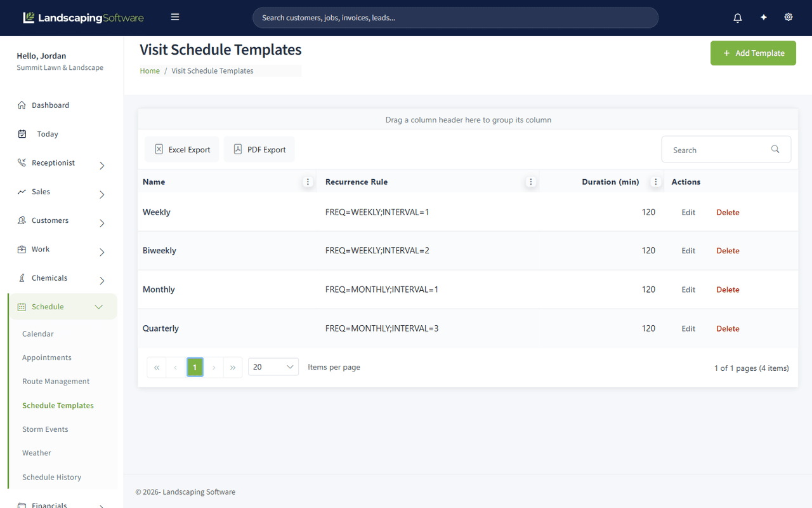812x508 pixels.
Task: Open Route Management page
Action: (56, 382)
